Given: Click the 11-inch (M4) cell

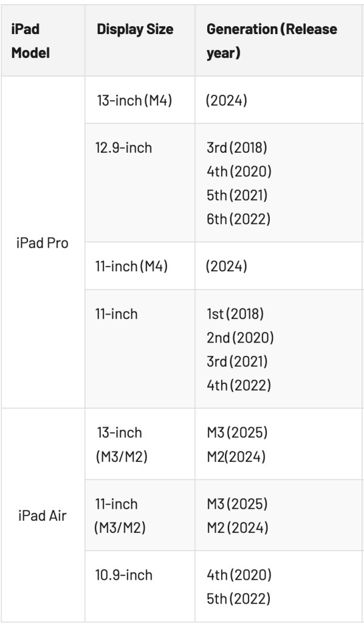Looking at the screenshot, I should 131,266.
